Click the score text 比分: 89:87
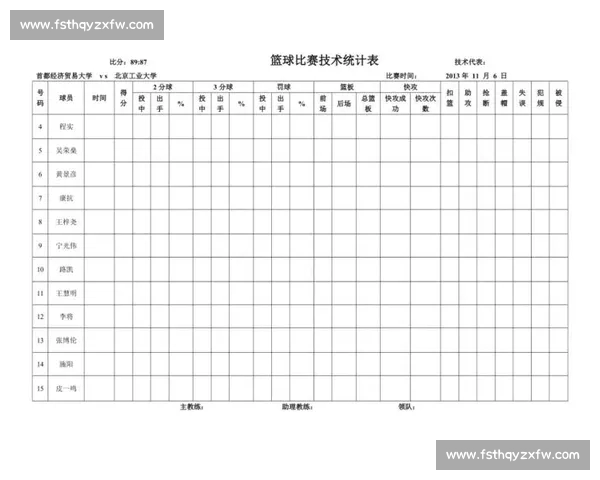 point(128,62)
